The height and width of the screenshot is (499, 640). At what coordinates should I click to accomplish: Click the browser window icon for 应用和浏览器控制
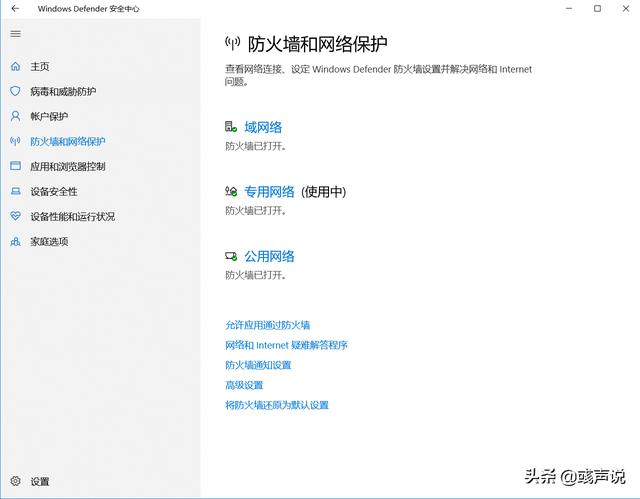pyautogui.click(x=16, y=166)
